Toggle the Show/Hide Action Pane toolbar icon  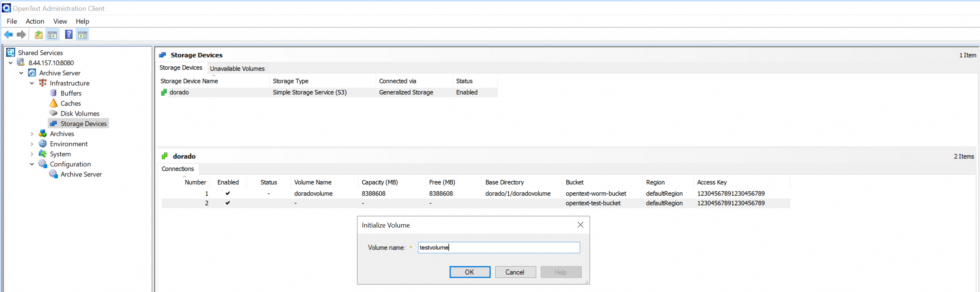pos(82,34)
